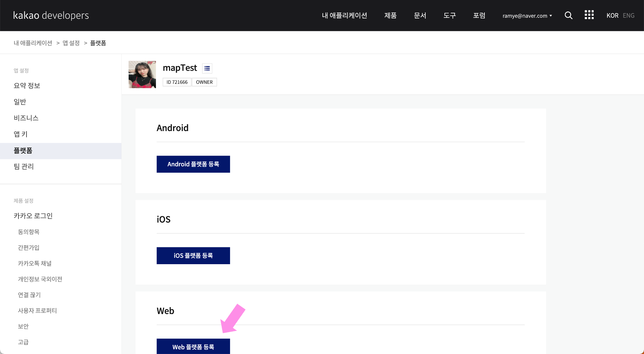Image resolution: width=644 pixels, height=354 pixels.
Task: Click the Android section heading
Action: click(x=172, y=128)
